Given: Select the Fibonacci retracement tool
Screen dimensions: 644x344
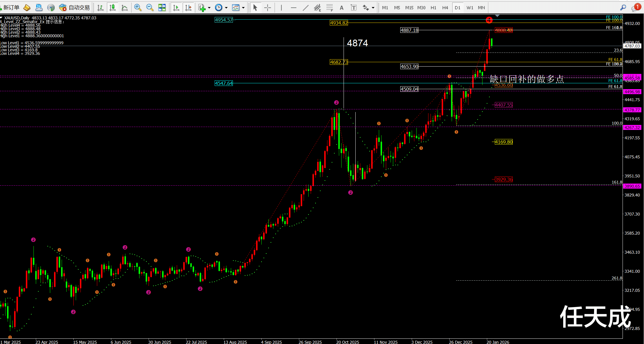Looking at the screenshot, I should click(x=329, y=8).
